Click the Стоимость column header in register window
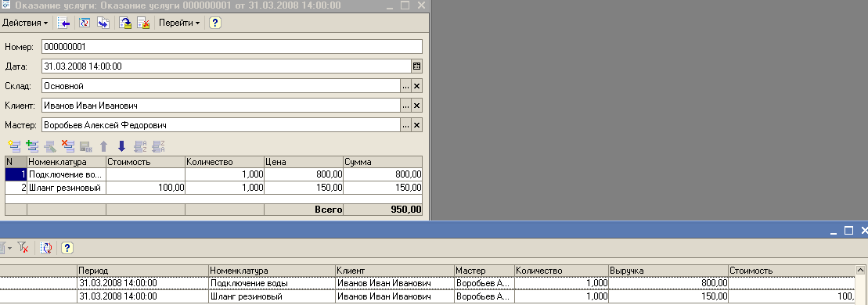This screenshot has width=868, height=305. tap(791, 271)
